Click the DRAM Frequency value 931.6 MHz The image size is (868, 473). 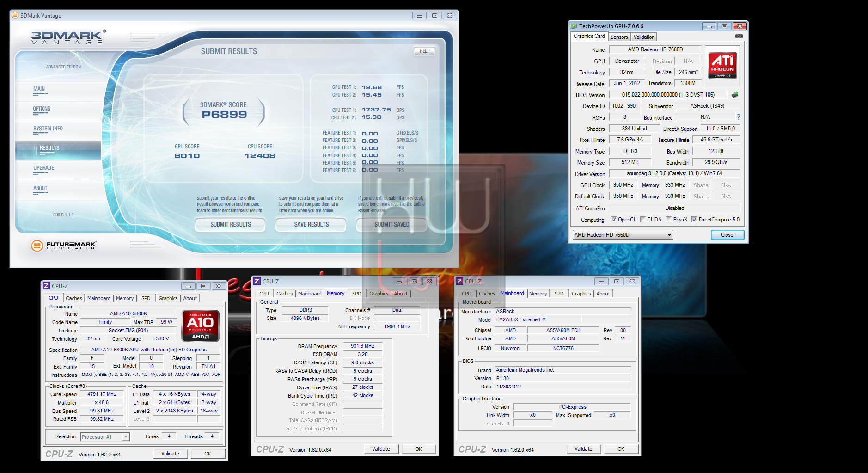point(363,346)
